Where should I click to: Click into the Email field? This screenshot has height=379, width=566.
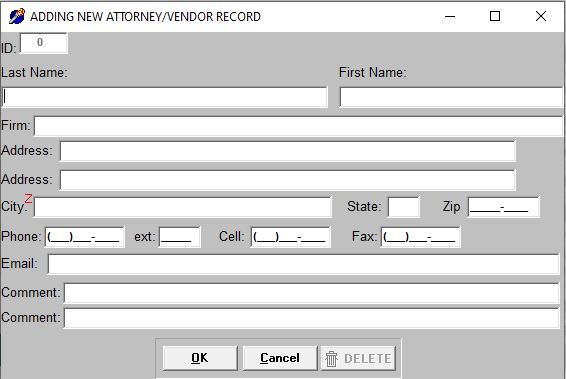(x=304, y=264)
